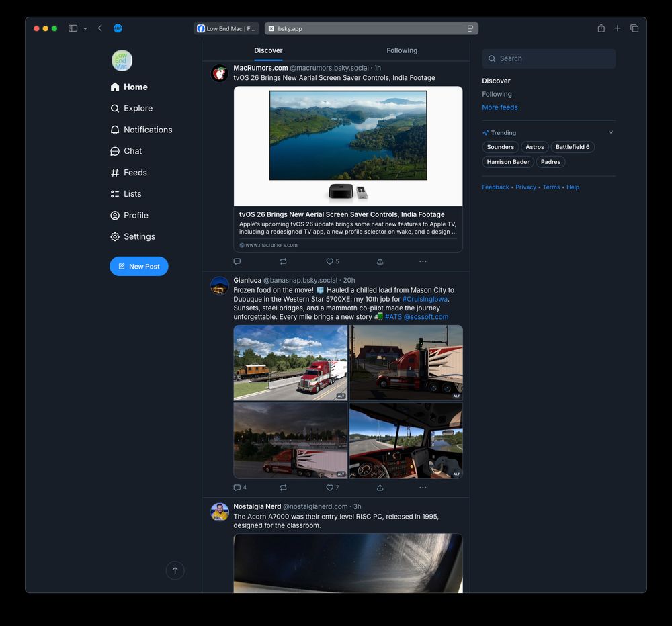This screenshot has width=672, height=626.
Task: Click the Low End Mac profile avatar
Action: click(122, 60)
